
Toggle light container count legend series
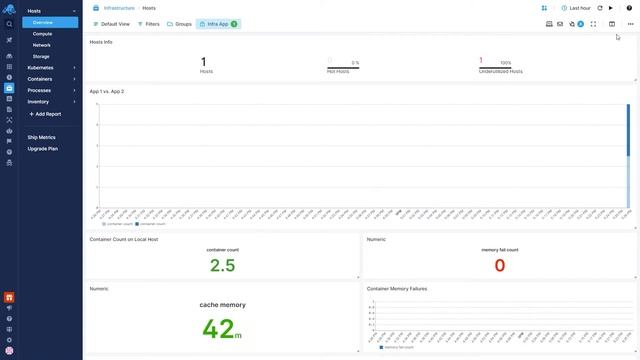118,224
